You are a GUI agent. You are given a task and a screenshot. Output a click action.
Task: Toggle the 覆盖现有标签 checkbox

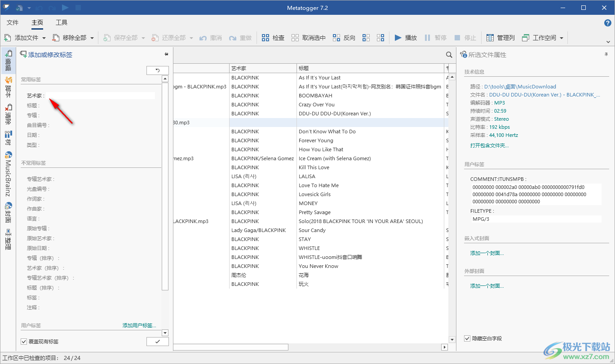coord(24,342)
